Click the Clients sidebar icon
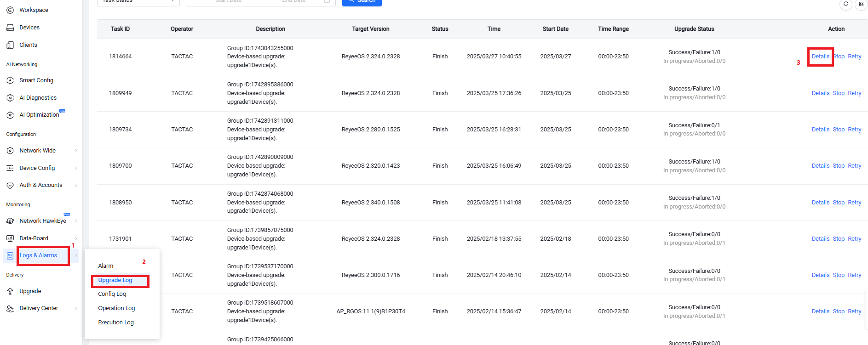The height and width of the screenshot is (345, 868). coord(10,45)
